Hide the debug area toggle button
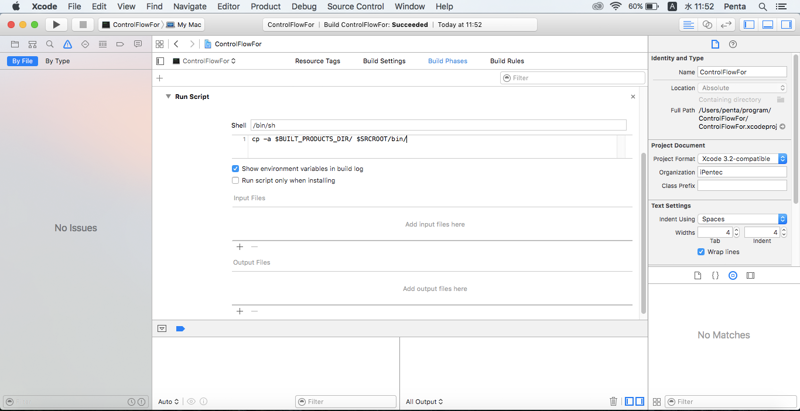Screen dimensions: 800x411 pyautogui.click(x=162, y=328)
